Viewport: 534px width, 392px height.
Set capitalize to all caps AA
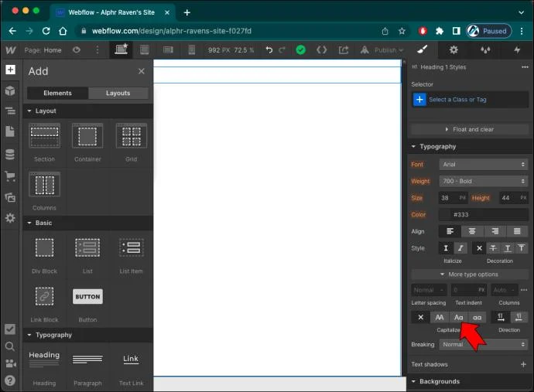pos(440,317)
